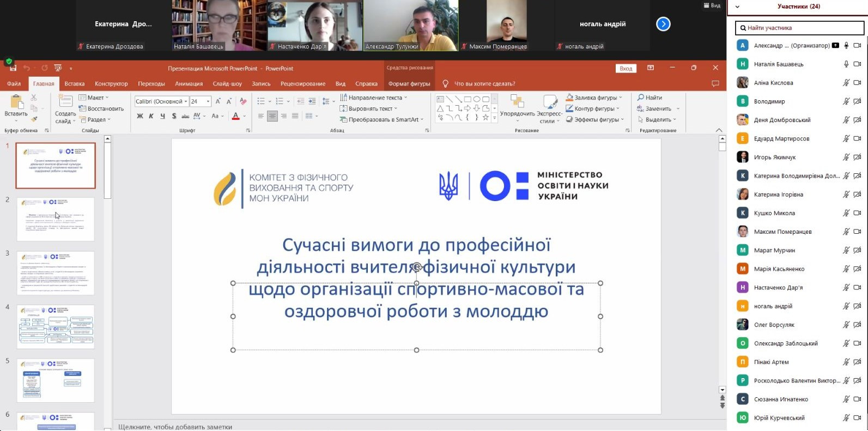Undo the last action in PowerPoint

(26, 68)
